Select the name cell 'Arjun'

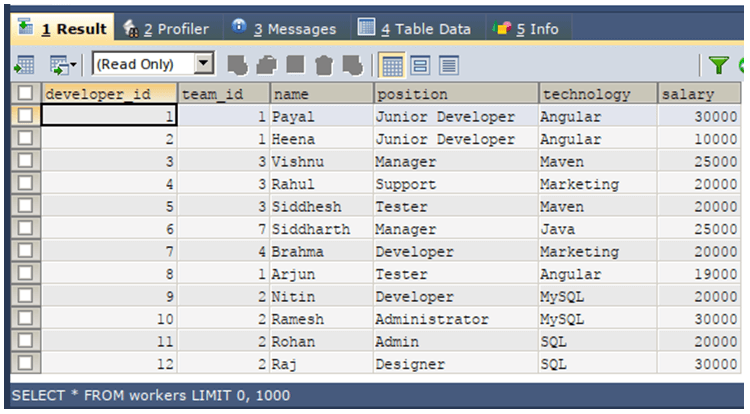pyautogui.click(x=321, y=273)
